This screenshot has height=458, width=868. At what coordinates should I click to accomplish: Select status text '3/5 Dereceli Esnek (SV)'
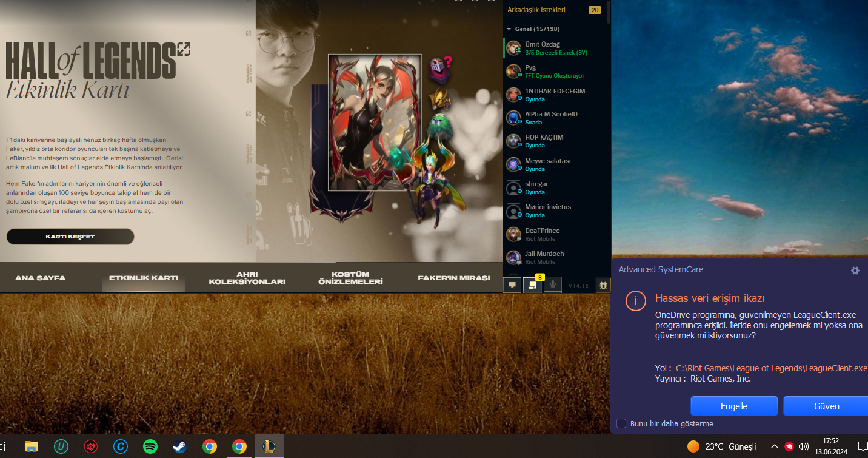pos(556,53)
